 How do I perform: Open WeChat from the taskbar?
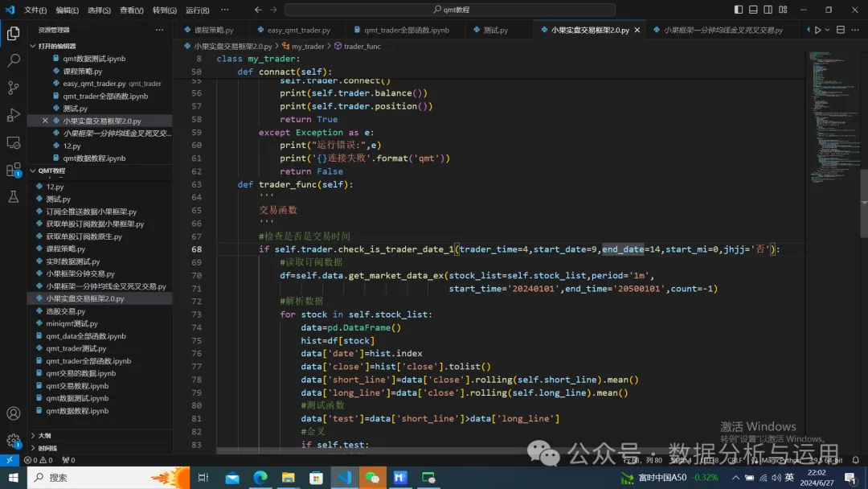(x=373, y=478)
